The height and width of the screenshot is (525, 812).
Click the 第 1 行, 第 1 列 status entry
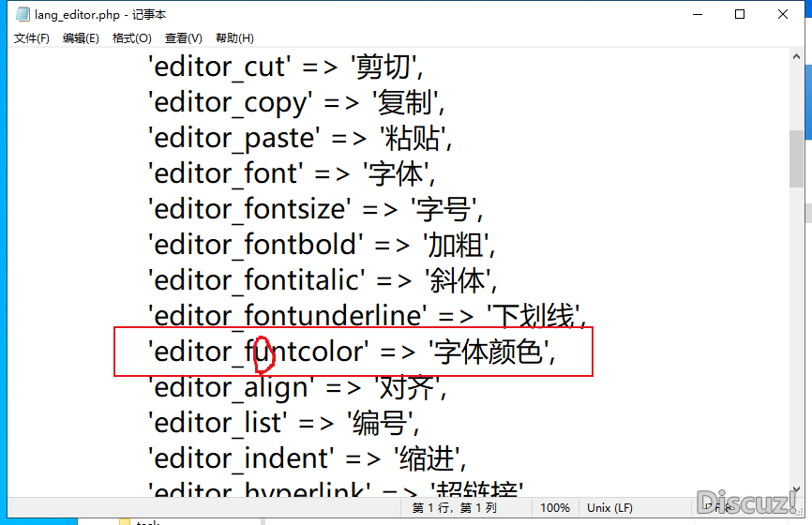pos(454,508)
